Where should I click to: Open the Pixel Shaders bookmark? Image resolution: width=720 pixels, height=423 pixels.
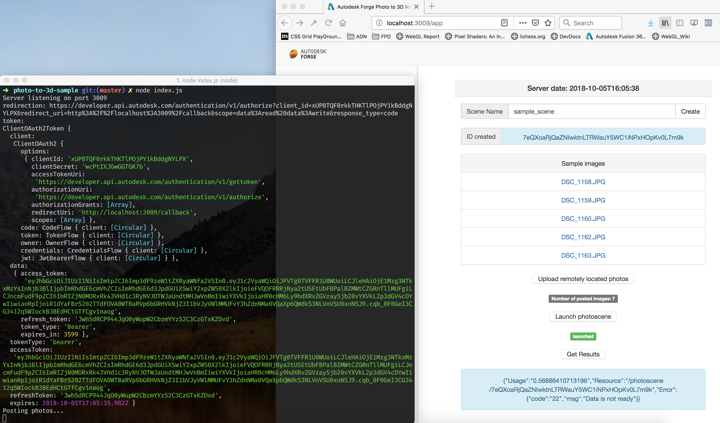click(475, 36)
